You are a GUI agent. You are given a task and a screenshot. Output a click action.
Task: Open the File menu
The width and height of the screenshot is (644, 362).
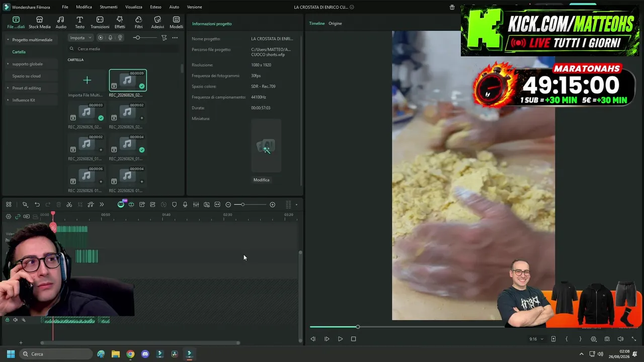click(x=65, y=7)
